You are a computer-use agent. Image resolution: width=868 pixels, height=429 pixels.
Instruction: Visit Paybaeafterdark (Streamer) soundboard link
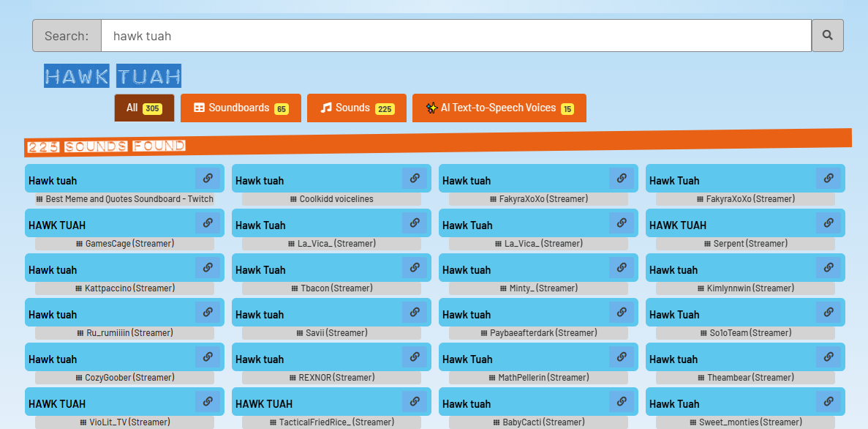[x=539, y=333]
